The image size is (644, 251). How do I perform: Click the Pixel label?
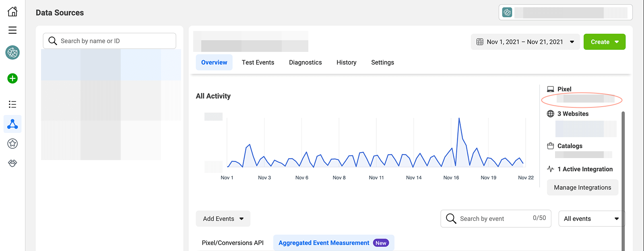[564, 89]
